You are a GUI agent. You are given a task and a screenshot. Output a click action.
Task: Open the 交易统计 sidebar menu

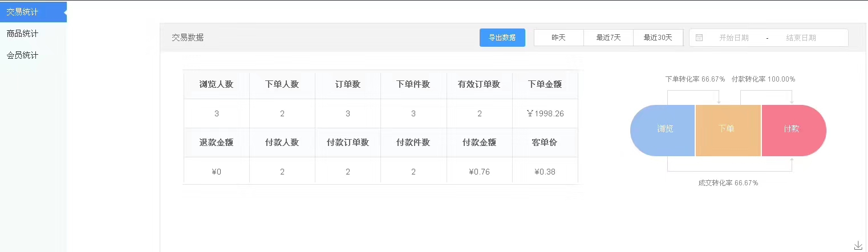pyautogui.click(x=22, y=12)
